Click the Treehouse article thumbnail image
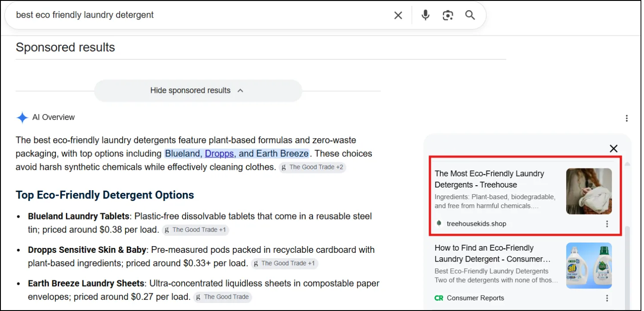 tap(589, 191)
